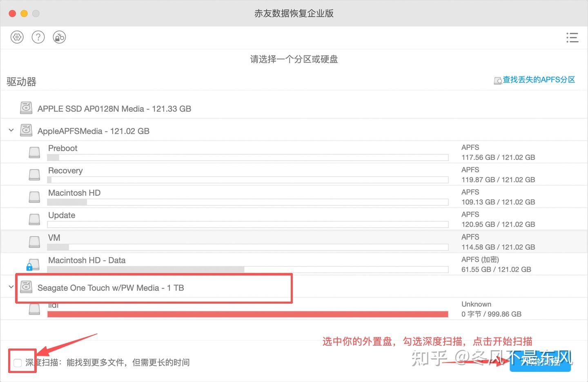Collapse the Seagate One Touch tree

pyautogui.click(x=11, y=287)
